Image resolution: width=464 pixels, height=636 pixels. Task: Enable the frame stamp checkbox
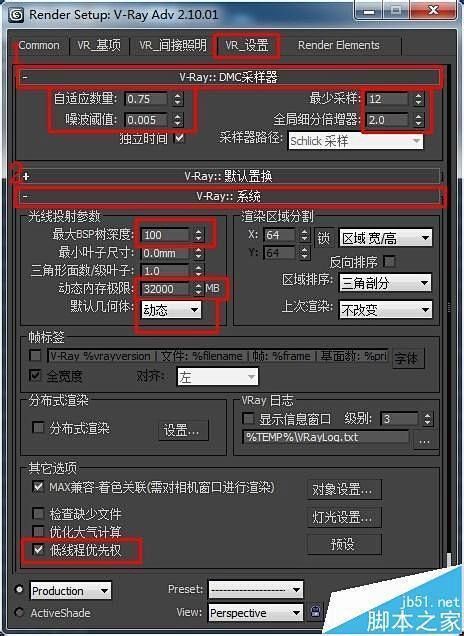coord(35,356)
